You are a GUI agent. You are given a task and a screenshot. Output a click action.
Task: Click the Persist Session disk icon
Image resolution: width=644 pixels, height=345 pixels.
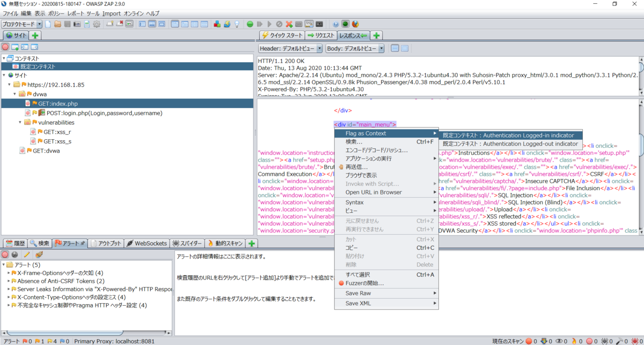pyautogui.click(x=68, y=24)
